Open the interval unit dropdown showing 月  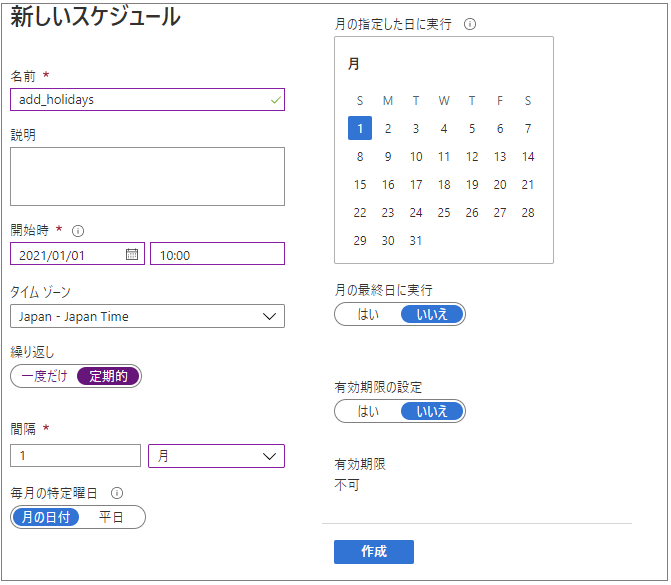point(217,456)
